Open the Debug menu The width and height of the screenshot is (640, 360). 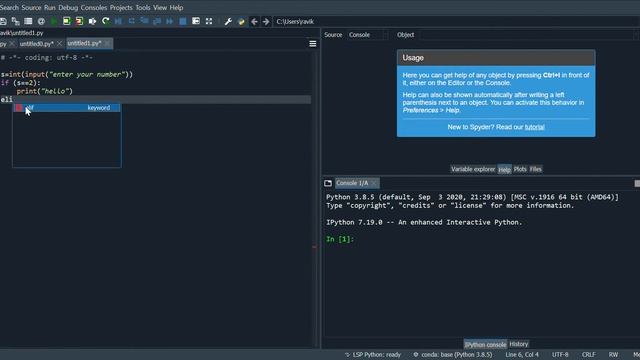pyautogui.click(x=68, y=7)
